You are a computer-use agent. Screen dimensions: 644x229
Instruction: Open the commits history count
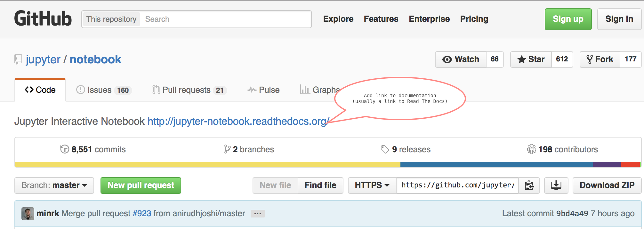click(x=93, y=149)
